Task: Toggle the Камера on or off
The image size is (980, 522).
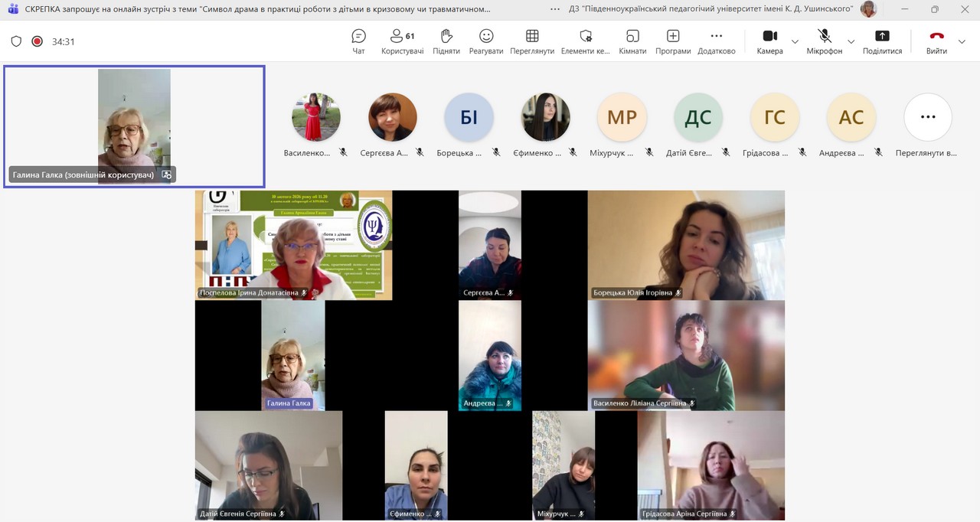Action: coord(769,41)
